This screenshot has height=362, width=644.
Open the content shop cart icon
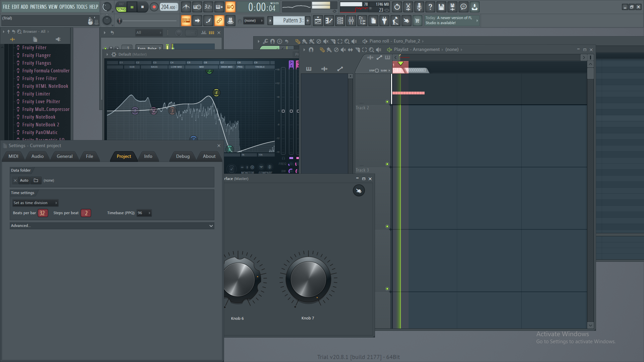tap(417, 21)
